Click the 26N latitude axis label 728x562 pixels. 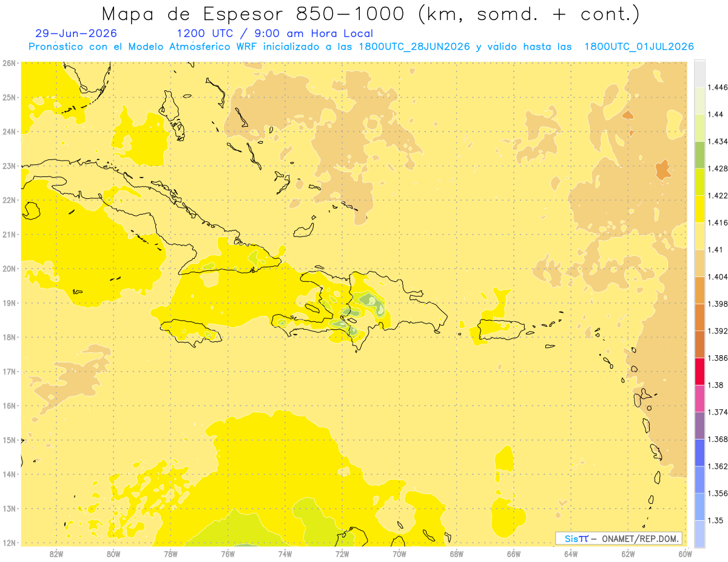[x=9, y=63]
